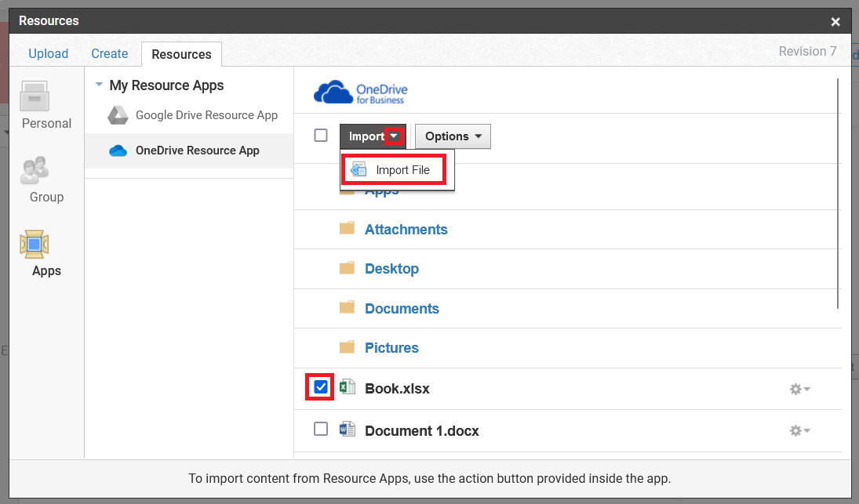
Task: Click the My Resource Apps heading
Action: point(166,85)
